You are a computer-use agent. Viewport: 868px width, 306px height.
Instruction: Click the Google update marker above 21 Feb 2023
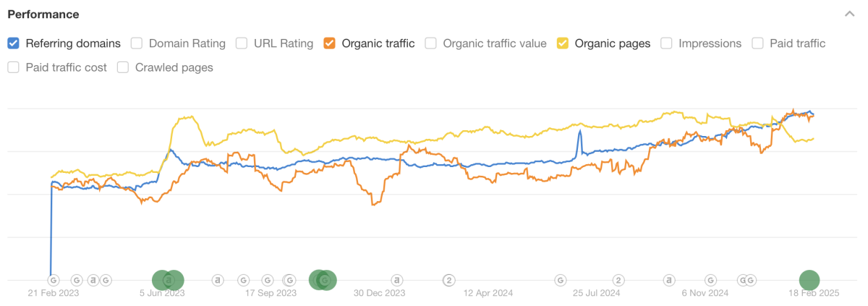click(54, 280)
